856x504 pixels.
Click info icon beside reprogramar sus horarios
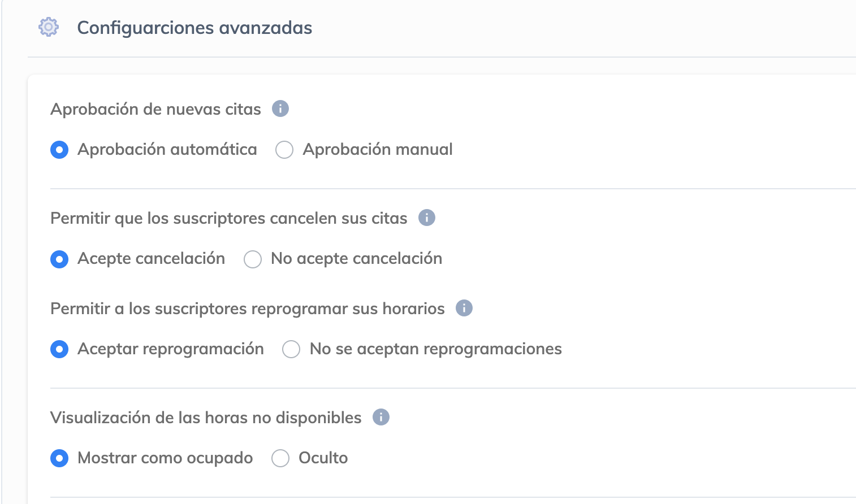464,308
